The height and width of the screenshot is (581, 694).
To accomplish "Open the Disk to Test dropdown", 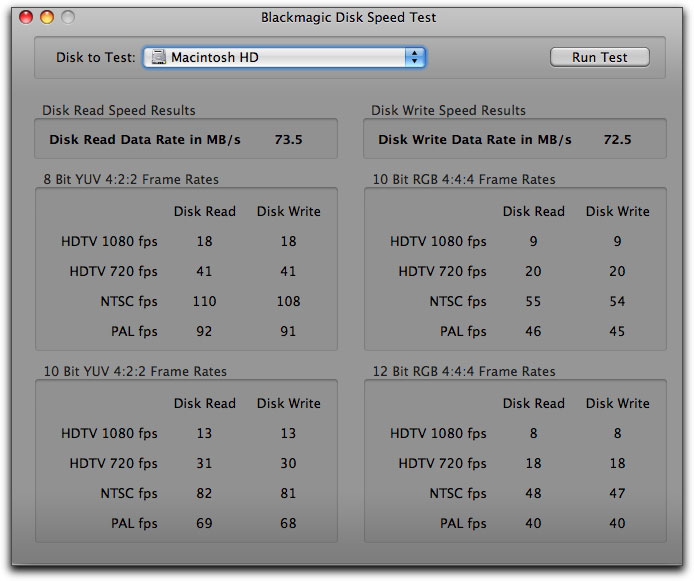I will pyautogui.click(x=284, y=57).
